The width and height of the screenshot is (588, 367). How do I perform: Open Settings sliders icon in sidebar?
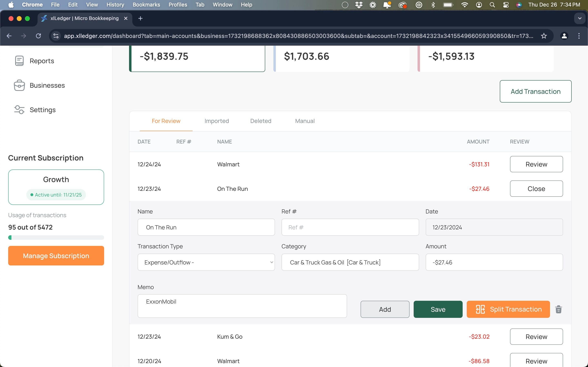19,110
